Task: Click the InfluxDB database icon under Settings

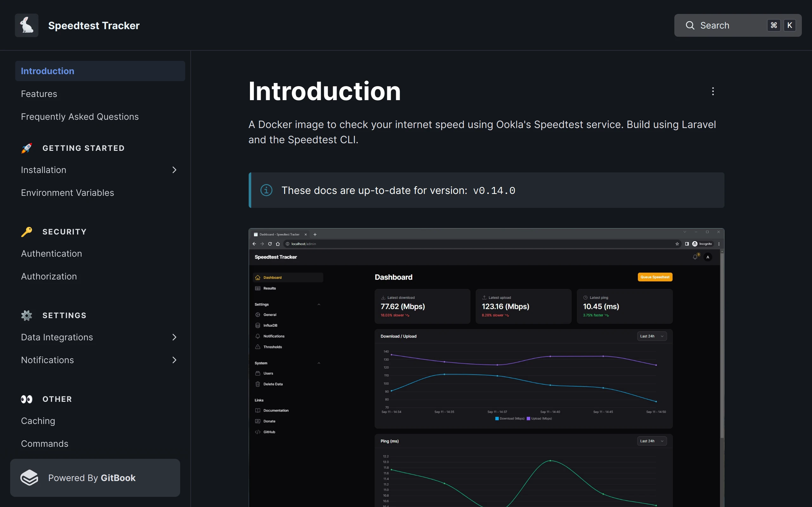Action: 257,325
